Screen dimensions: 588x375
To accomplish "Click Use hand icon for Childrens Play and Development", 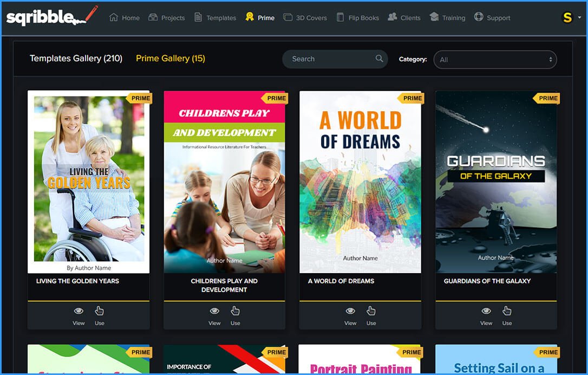I will tap(235, 311).
